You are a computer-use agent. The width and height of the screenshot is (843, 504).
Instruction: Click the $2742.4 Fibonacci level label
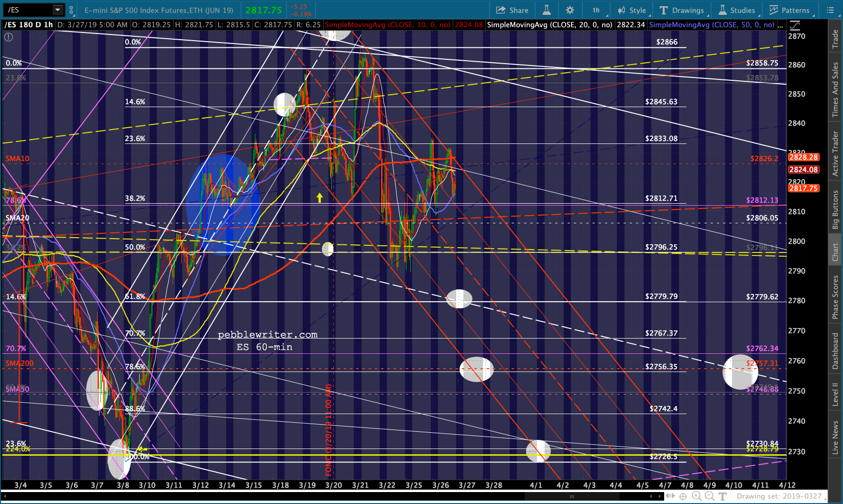click(663, 409)
